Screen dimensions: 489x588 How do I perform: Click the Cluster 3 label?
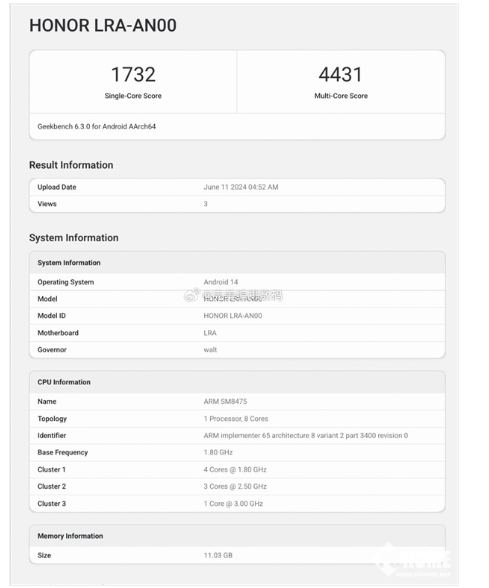click(51, 504)
